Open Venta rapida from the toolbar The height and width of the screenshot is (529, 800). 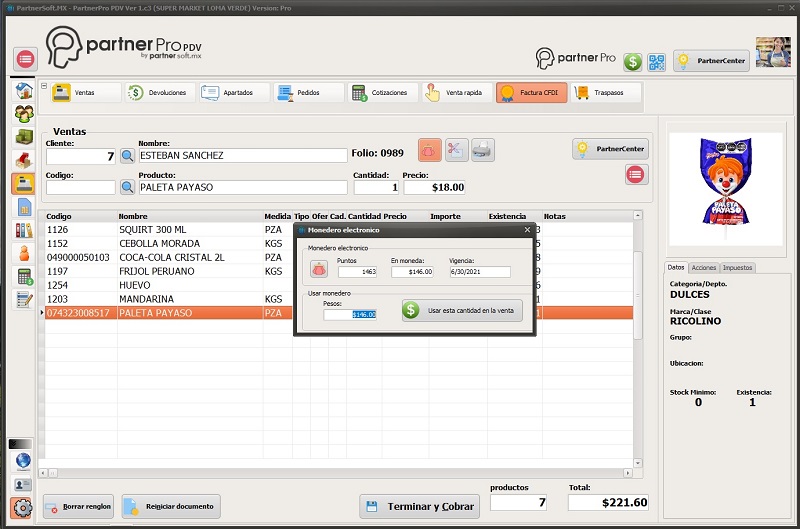tap(457, 93)
